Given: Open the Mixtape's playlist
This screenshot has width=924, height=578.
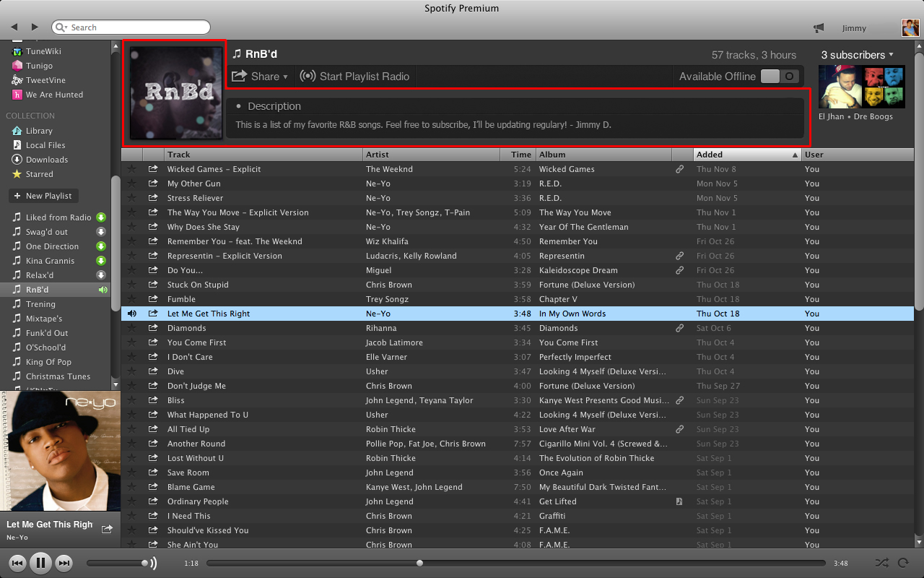Looking at the screenshot, I should [x=44, y=319].
